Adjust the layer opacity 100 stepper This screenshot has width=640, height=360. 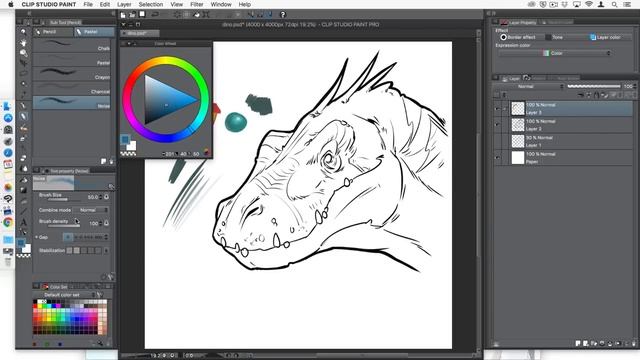tap(635, 86)
